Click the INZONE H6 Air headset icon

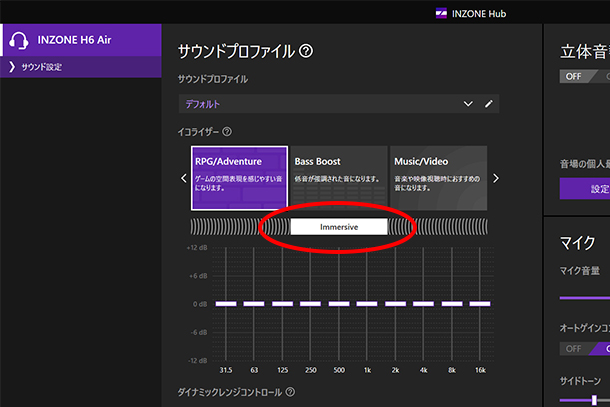(x=17, y=41)
